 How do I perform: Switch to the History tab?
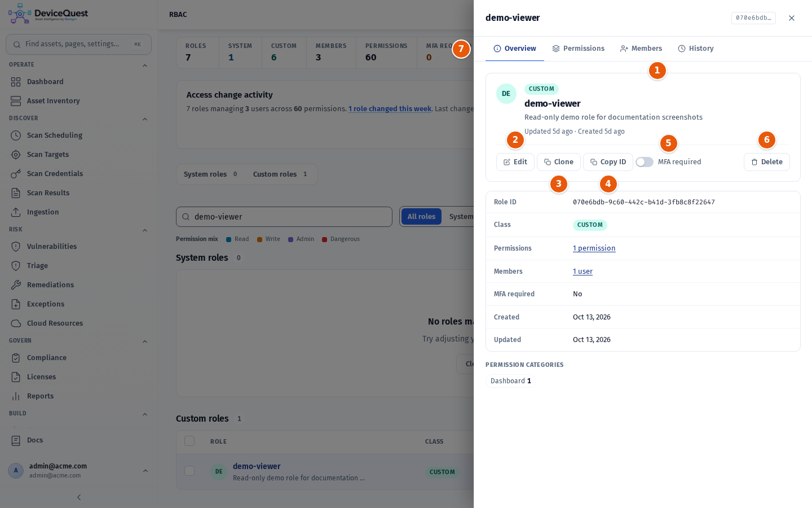pyautogui.click(x=696, y=49)
